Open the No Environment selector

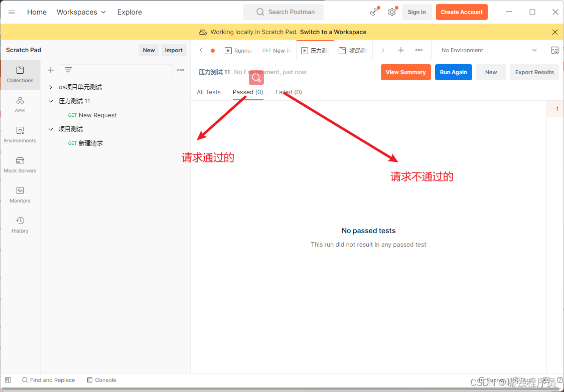(489, 50)
